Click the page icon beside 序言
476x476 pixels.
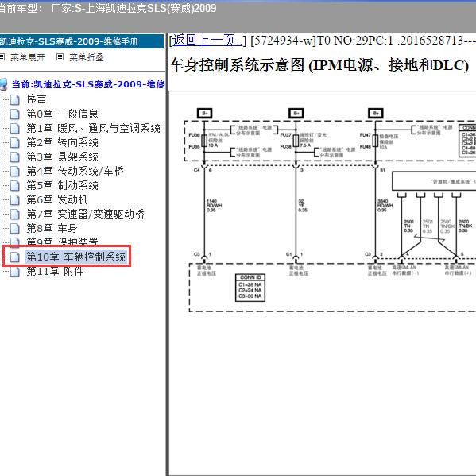click(x=14, y=99)
